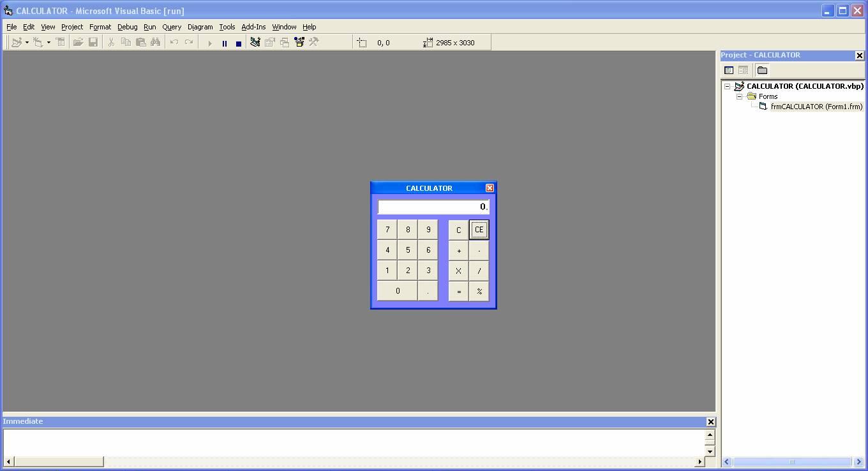Collapse the Forms folder in Project Explorer

tap(739, 96)
